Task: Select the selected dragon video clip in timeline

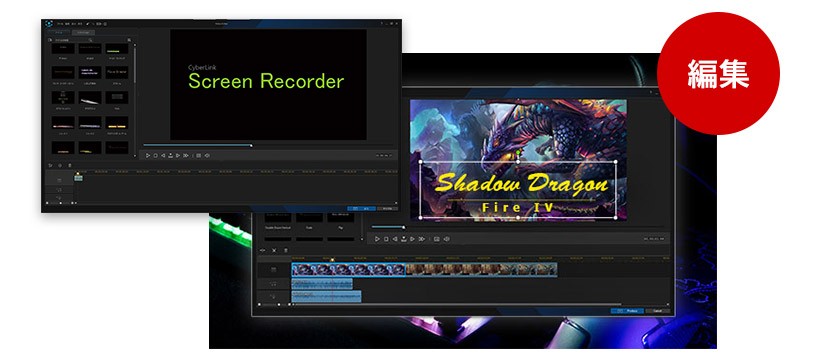Action: pyautogui.click(x=348, y=270)
